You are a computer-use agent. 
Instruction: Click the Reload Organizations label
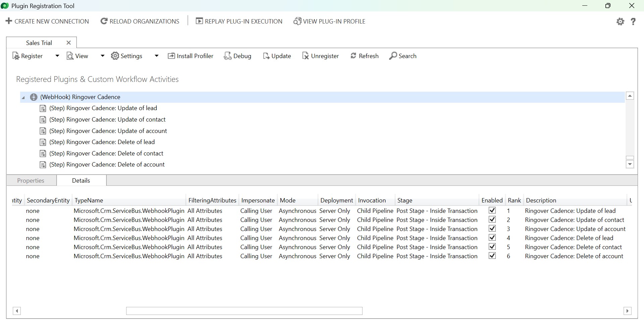(x=144, y=21)
